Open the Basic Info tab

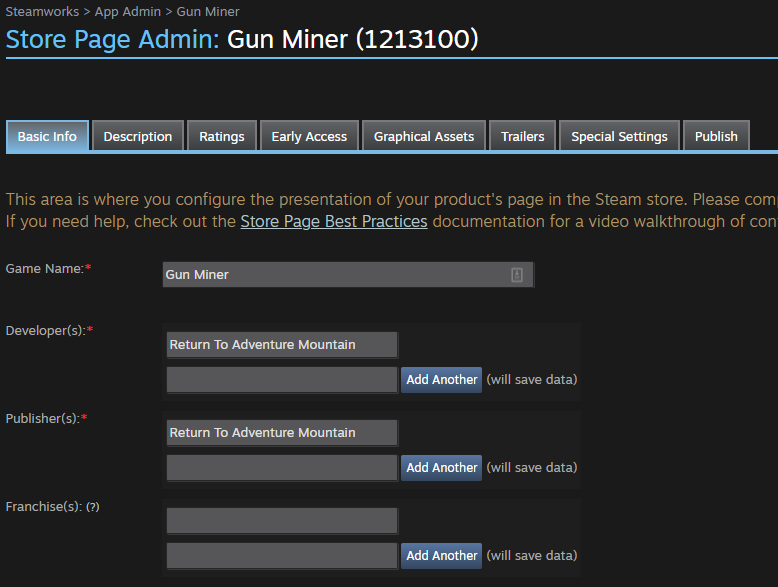click(x=47, y=136)
